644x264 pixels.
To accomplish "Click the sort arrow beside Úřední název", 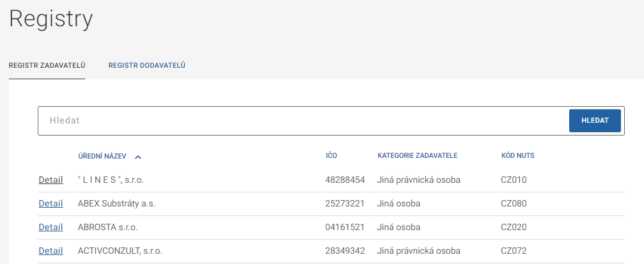I will pos(138,156).
